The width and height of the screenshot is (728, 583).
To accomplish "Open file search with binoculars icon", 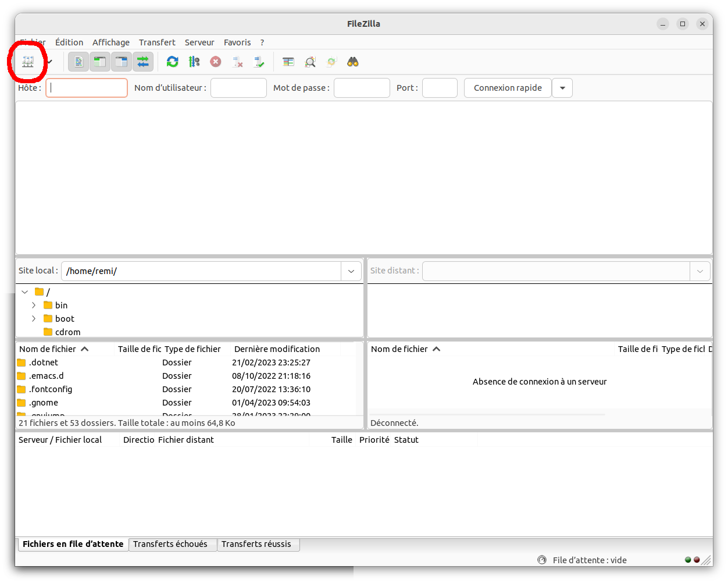I will (352, 62).
